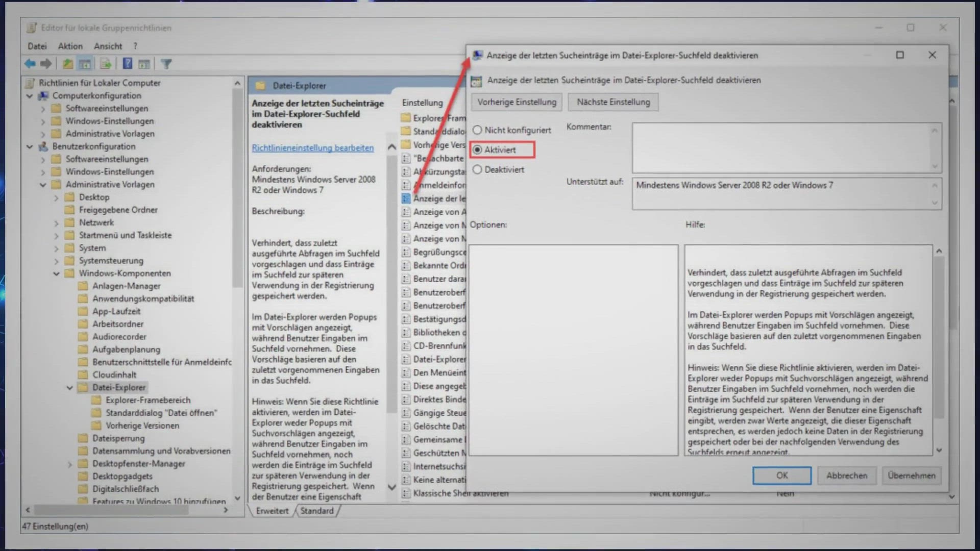Toggle the show/hide console tree icon
Viewport: 980px width, 551px height.
point(85,64)
